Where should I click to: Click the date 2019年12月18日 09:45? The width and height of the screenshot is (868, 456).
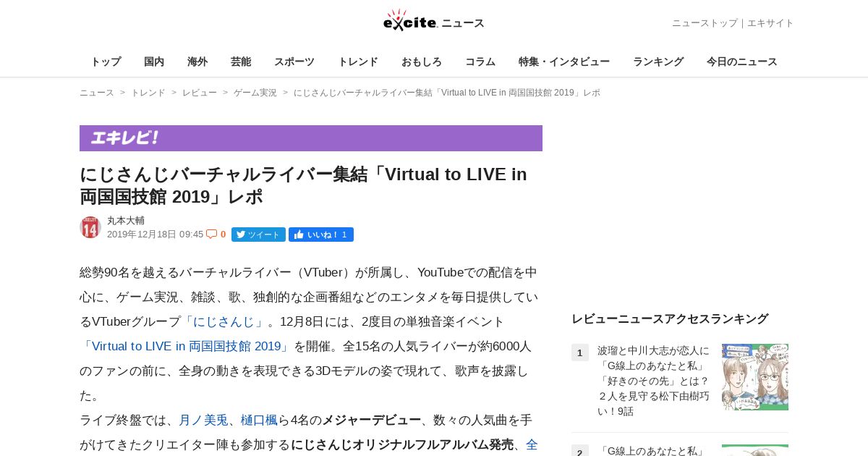coord(156,235)
